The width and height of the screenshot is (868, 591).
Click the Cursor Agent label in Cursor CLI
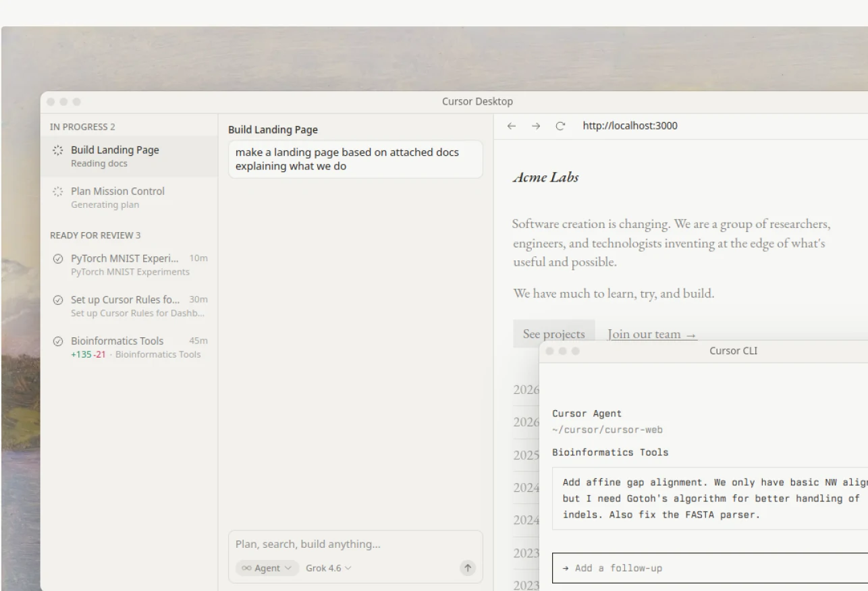(587, 414)
